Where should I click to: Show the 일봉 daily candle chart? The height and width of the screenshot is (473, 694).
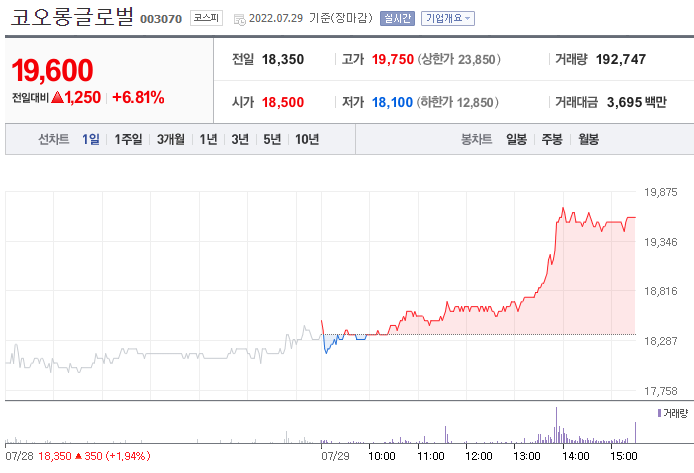517,139
